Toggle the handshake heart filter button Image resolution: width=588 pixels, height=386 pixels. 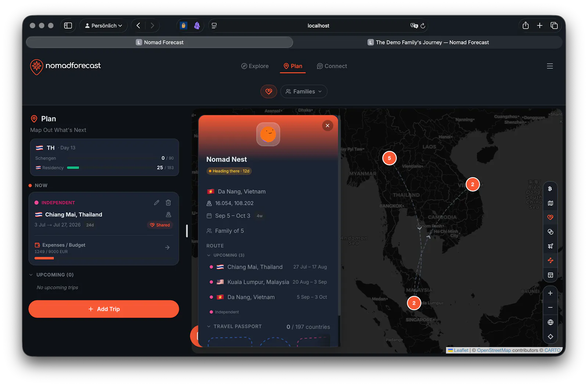pos(269,92)
